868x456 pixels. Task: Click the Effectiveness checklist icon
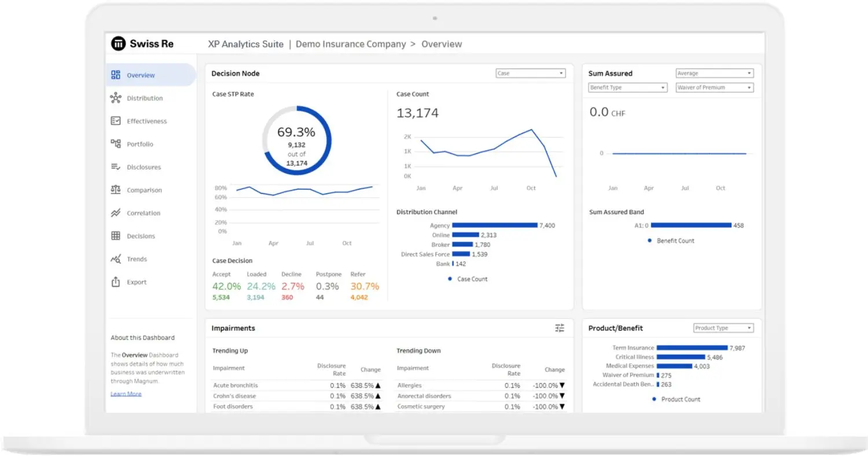116,121
